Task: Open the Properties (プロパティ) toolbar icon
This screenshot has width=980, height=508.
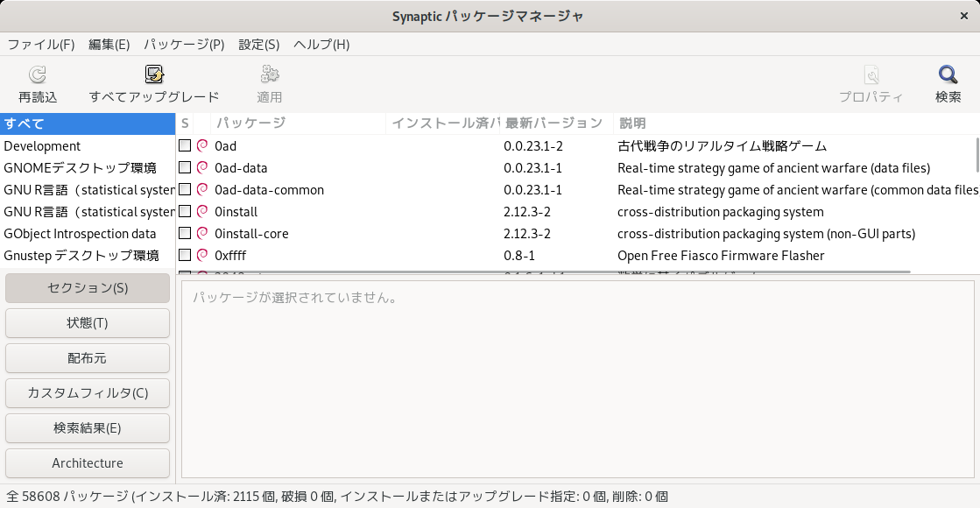Action: (x=871, y=75)
